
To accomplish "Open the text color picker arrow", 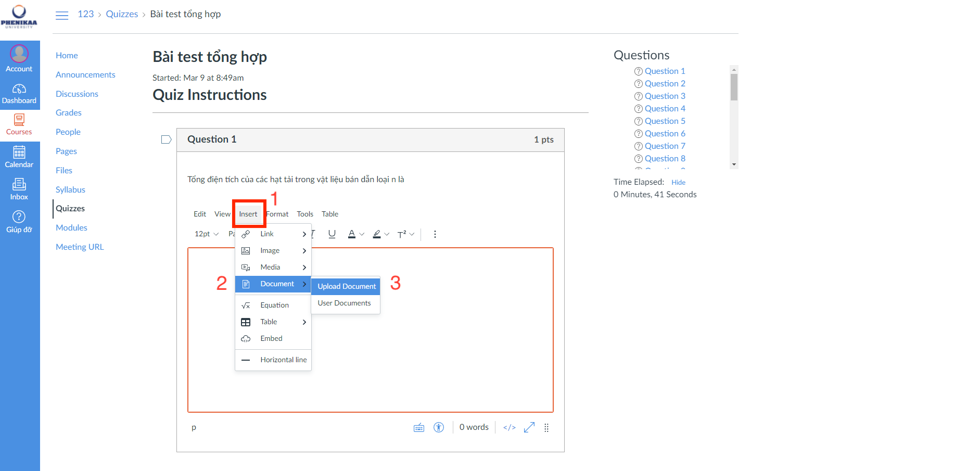I will pyautogui.click(x=362, y=234).
